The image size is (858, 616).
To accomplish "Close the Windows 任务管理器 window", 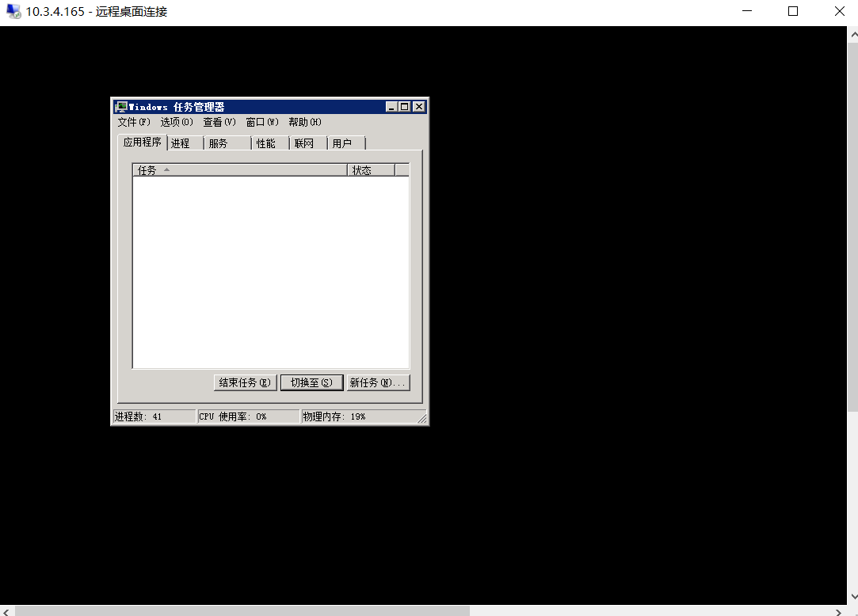I will click(x=418, y=107).
